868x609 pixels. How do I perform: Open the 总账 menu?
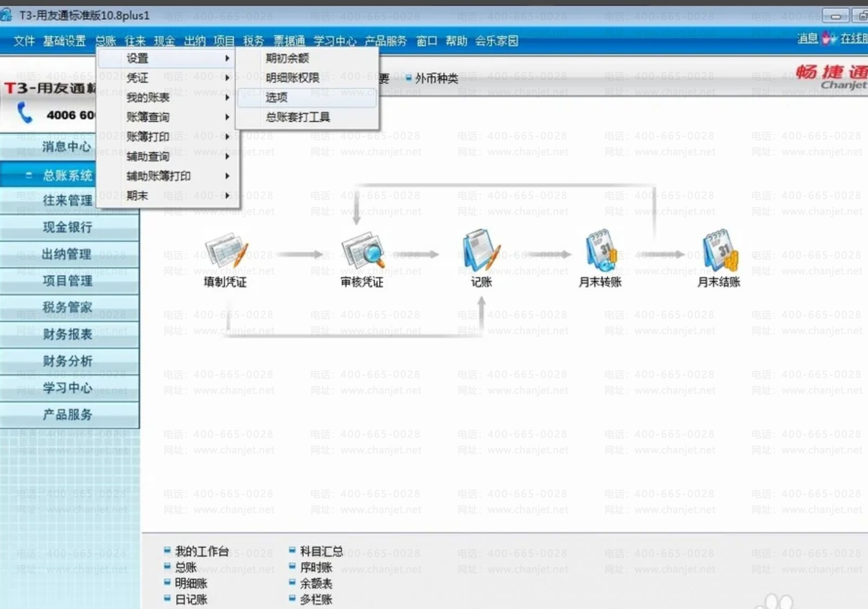pos(106,41)
